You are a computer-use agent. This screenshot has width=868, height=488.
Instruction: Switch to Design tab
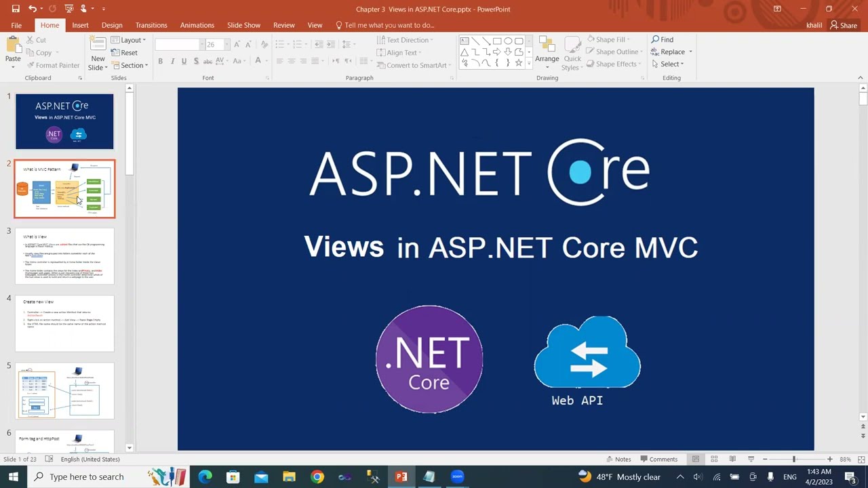pyautogui.click(x=112, y=25)
